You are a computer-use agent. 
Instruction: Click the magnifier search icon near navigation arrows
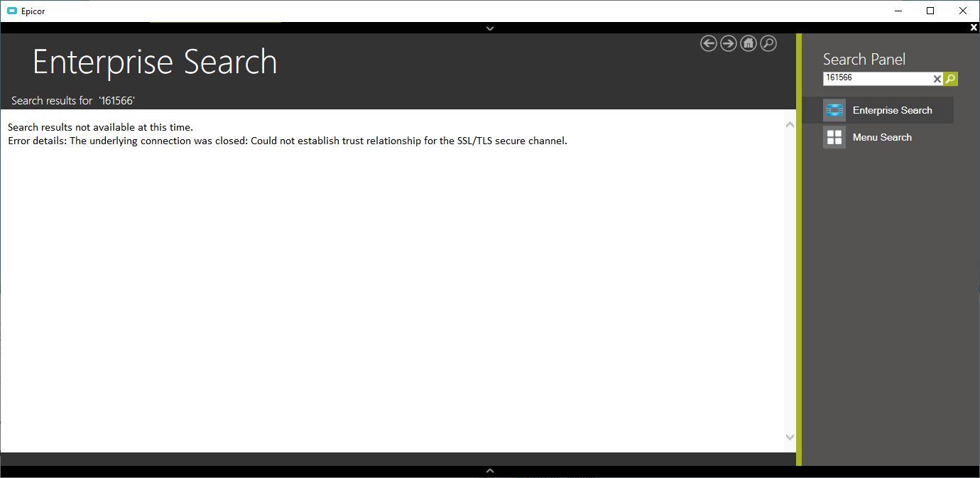click(768, 43)
